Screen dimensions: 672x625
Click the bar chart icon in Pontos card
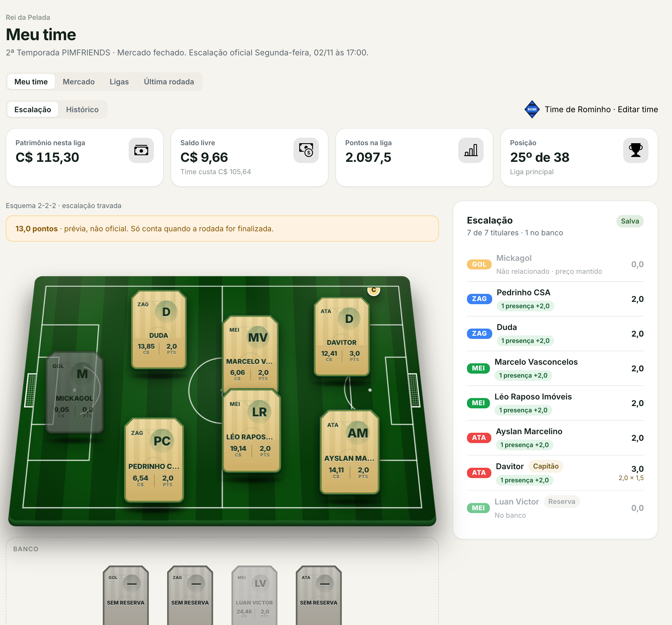coord(471,150)
